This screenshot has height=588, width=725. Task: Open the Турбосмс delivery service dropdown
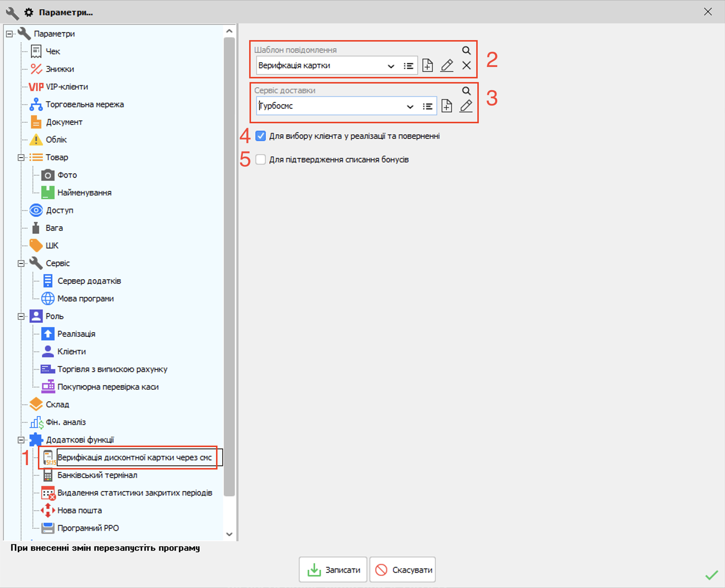[410, 107]
